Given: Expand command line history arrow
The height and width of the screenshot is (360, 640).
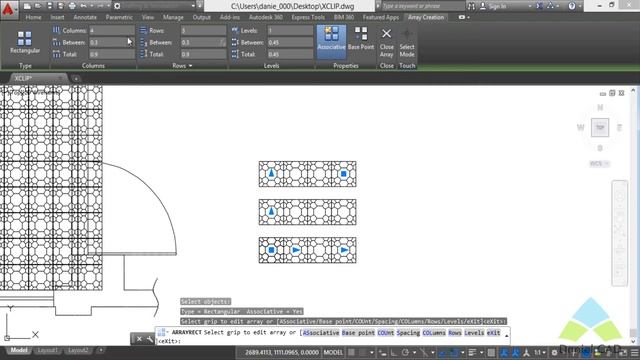Looking at the screenshot, I should (x=507, y=336).
